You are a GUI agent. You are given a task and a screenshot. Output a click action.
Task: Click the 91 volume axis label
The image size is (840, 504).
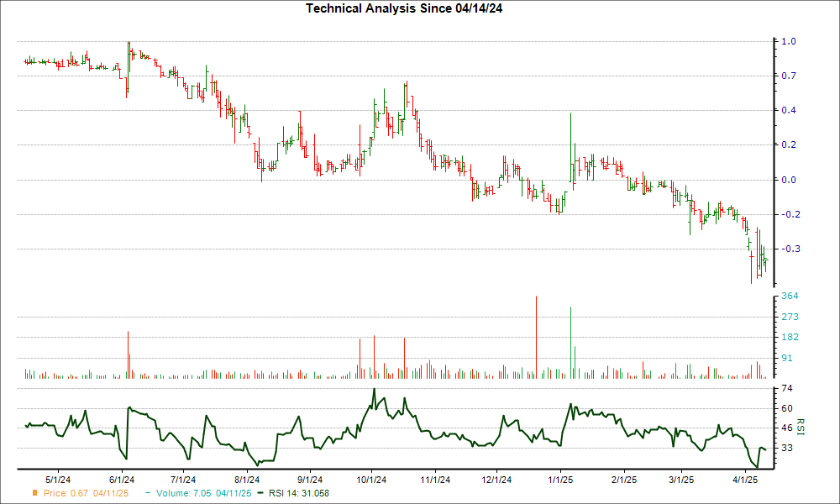[x=788, y=359]
